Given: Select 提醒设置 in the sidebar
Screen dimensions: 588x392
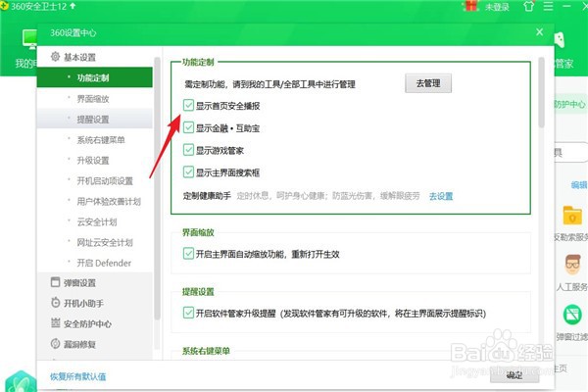Looking at the screenshot, I should 94,120.
